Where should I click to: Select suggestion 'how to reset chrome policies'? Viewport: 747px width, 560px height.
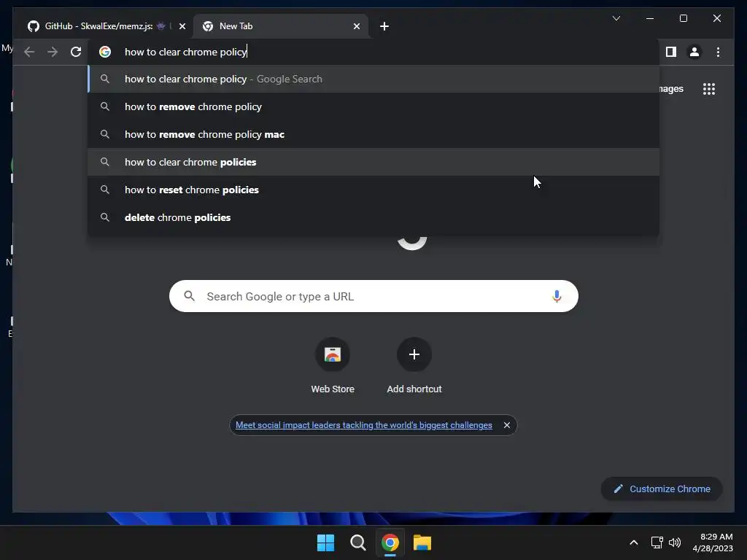coord(373,190)
